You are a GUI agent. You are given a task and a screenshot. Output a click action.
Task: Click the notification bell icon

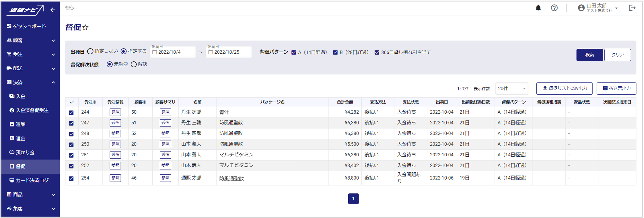click(538, 8)
